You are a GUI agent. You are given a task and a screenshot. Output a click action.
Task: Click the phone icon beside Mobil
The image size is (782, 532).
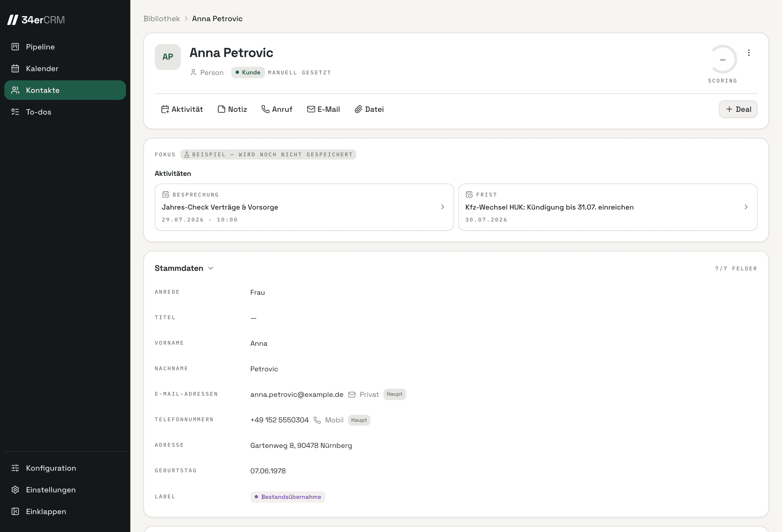coord(317,420)
